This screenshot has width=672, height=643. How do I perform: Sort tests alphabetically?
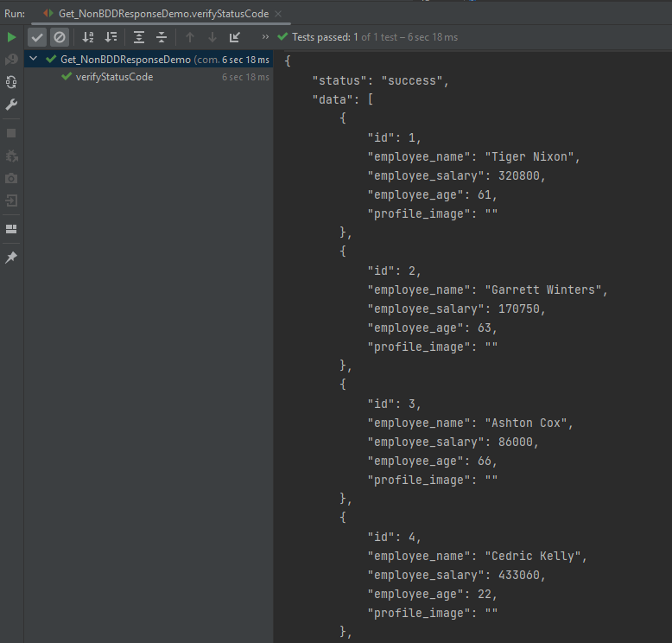(x=88, y=37)
